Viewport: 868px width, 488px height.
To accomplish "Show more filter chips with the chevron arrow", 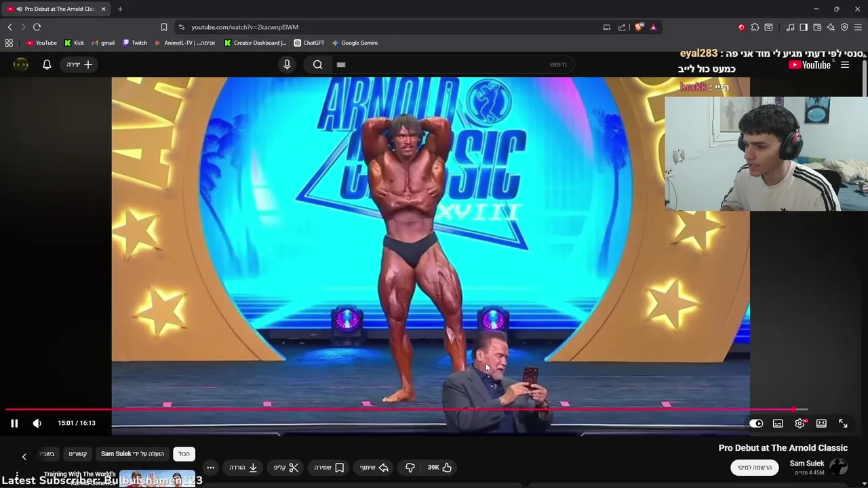I will point(24,456).
